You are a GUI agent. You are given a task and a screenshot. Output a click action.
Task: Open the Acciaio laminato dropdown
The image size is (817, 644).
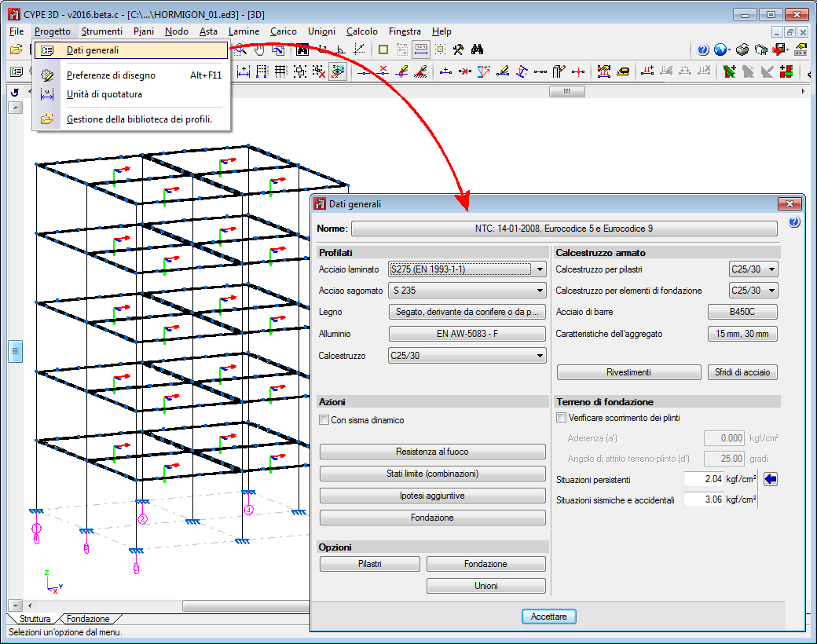tap(467, 269)
